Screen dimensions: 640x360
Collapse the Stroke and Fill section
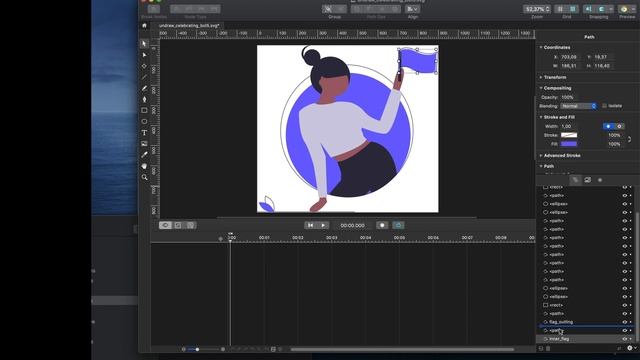541,117
